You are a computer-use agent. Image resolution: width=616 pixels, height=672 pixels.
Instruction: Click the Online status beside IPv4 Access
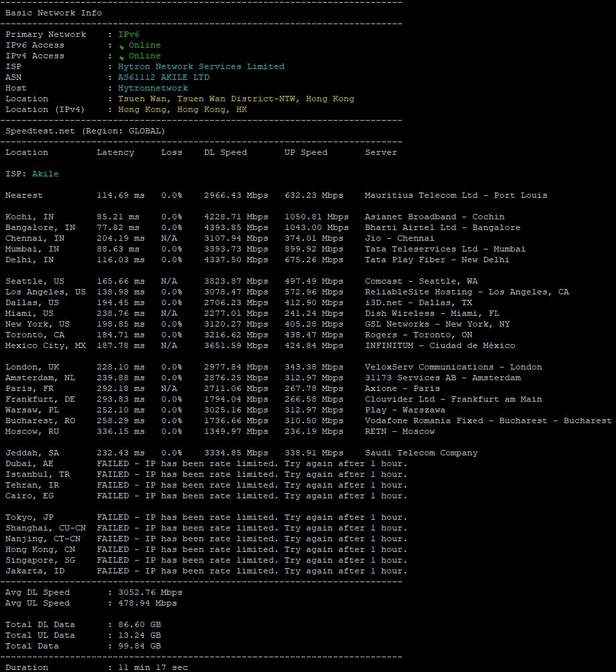pos(144,56)
